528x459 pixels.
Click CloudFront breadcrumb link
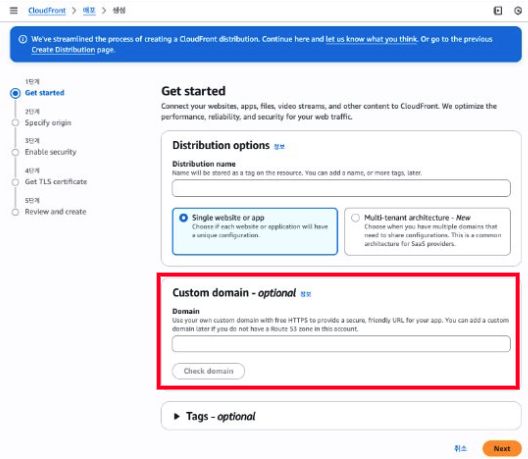point(47,11)
